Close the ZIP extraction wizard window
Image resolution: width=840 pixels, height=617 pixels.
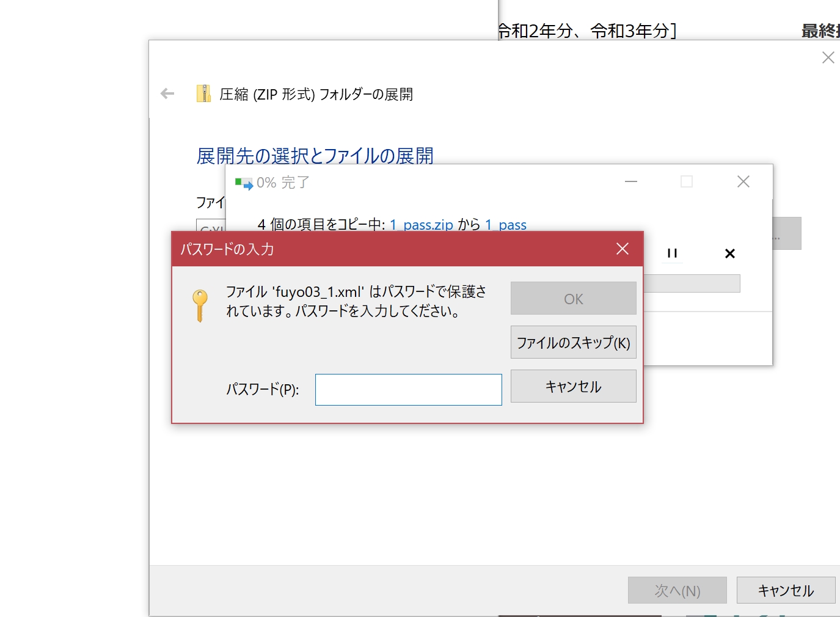coord(828,57)
